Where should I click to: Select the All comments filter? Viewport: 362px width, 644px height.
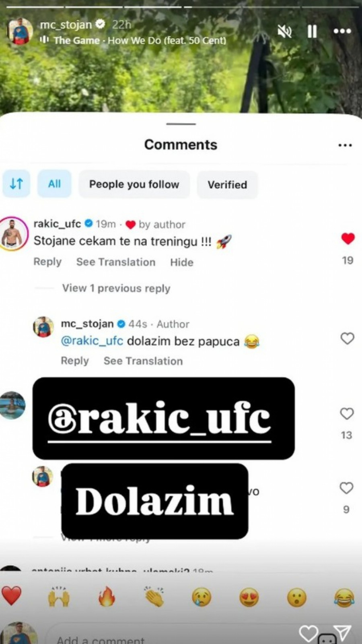(x=54, y=184)
